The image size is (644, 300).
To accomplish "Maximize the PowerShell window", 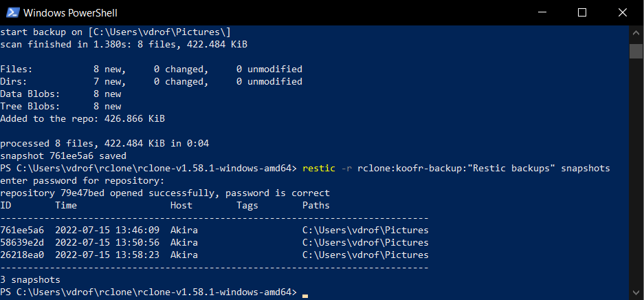I will (x=582, y=13).
